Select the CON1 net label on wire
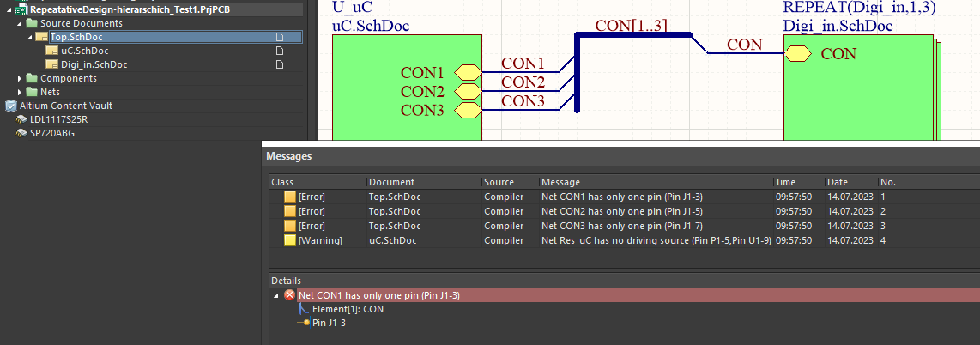 [x=523, y=63]
